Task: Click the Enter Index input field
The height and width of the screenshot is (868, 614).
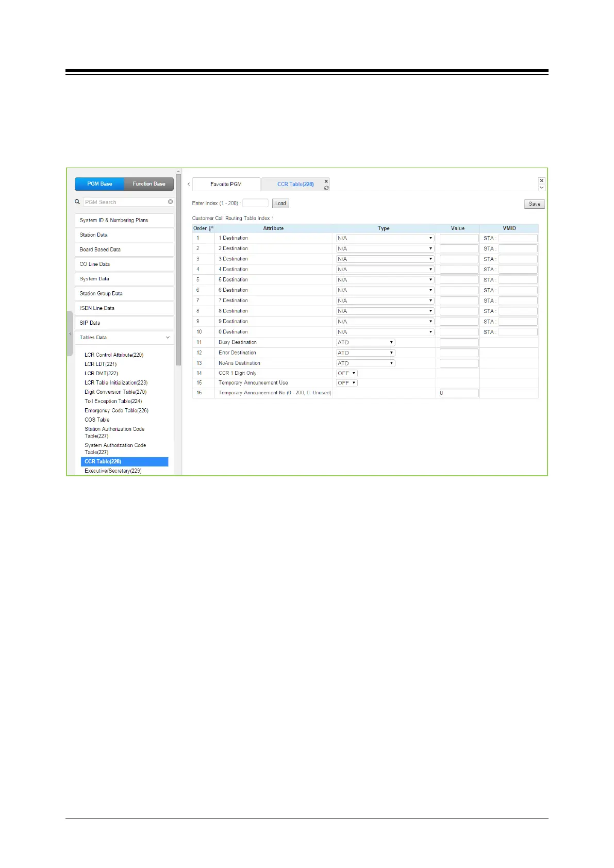Action: tap(255, 203)
